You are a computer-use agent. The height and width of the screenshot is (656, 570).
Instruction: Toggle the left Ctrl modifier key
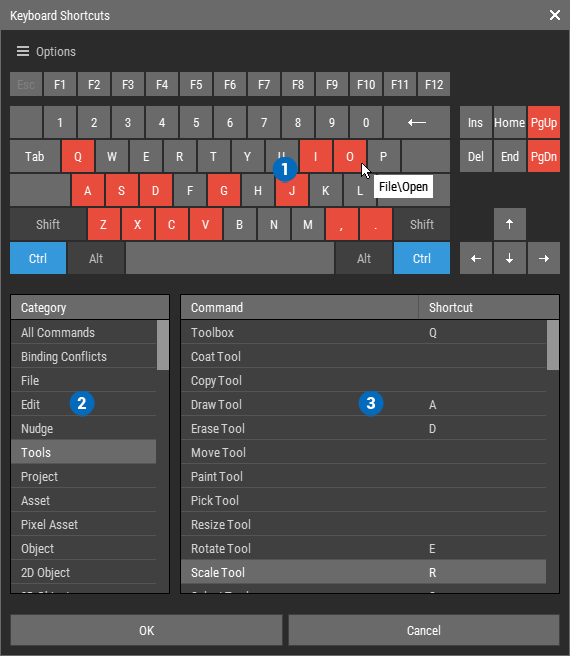pyautogui.click(x=38, y=258)
